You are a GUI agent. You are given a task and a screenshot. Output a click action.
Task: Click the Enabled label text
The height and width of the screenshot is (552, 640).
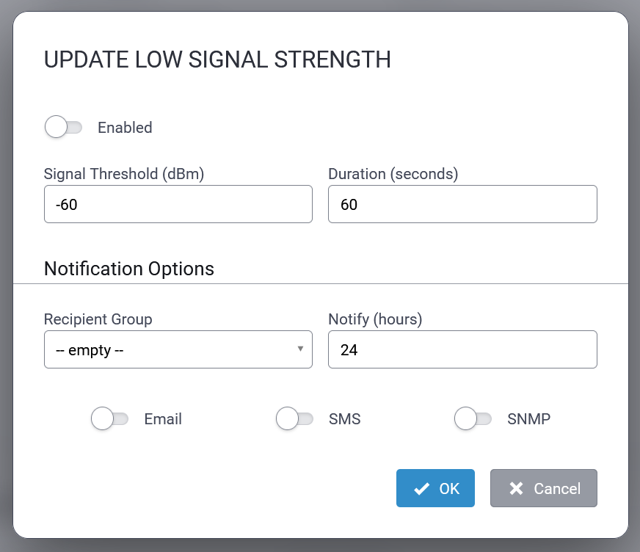tap(125, 127)
